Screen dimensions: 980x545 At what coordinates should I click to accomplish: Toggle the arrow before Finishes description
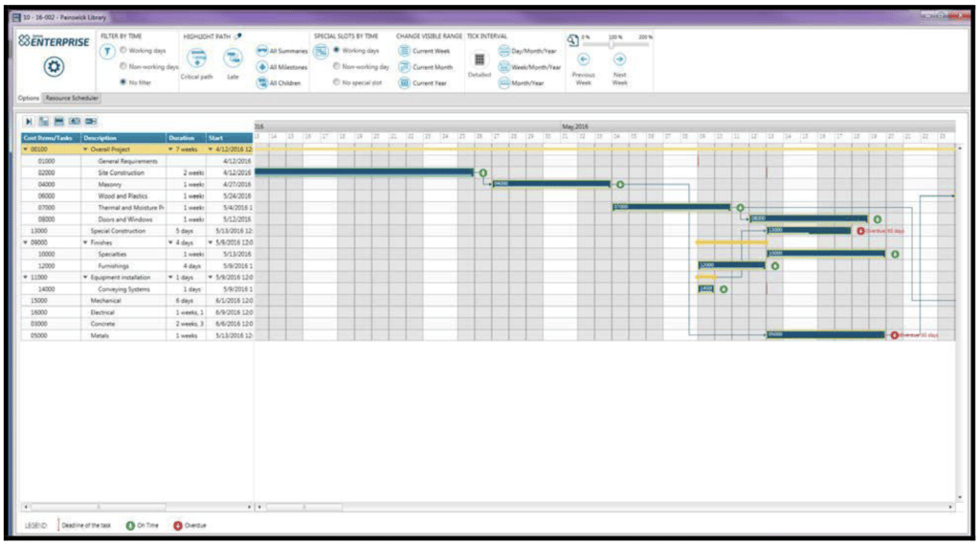[85, 242]
